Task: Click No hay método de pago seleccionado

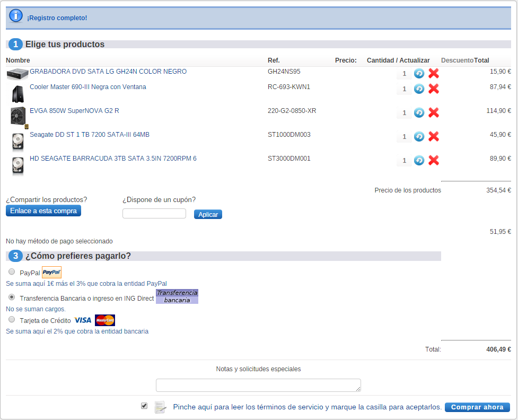Action: 59,241
